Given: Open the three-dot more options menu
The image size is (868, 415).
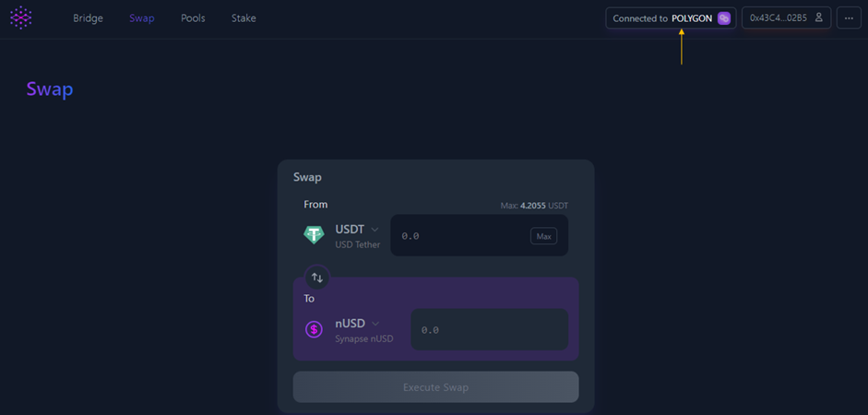Looking at the screenshot, I should coord(849,18).
